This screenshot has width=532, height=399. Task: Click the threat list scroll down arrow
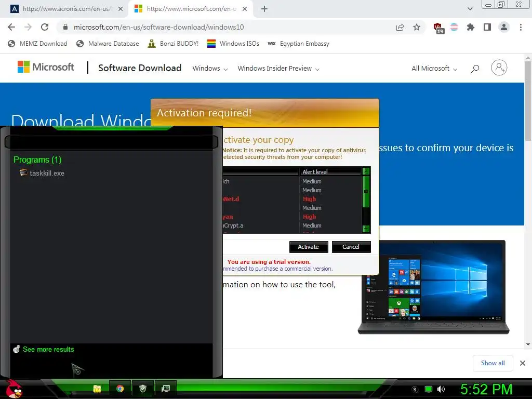click(366, 229)
